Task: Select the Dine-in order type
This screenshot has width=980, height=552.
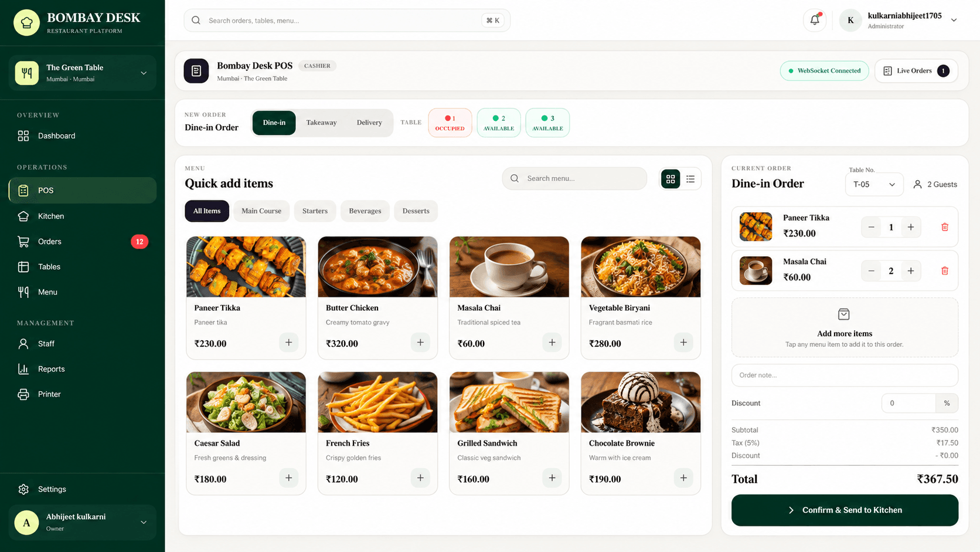Action: pyautogui.click(x=274, y=123)
